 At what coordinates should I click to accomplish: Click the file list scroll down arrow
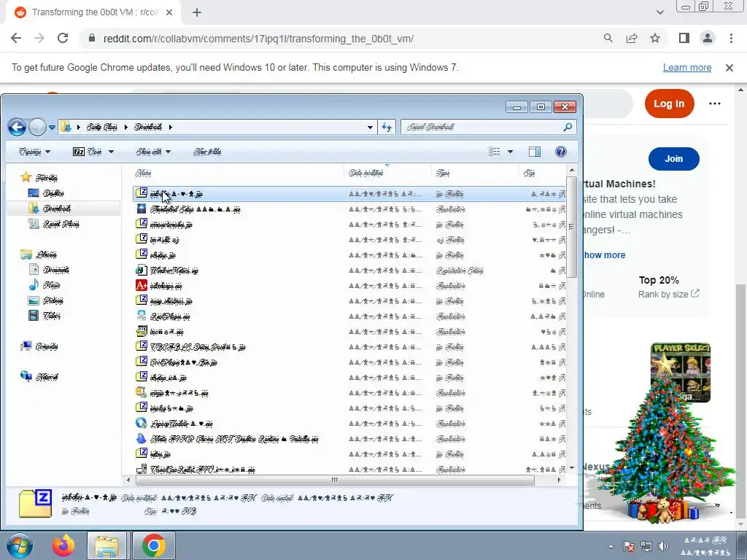click(572, 469)
